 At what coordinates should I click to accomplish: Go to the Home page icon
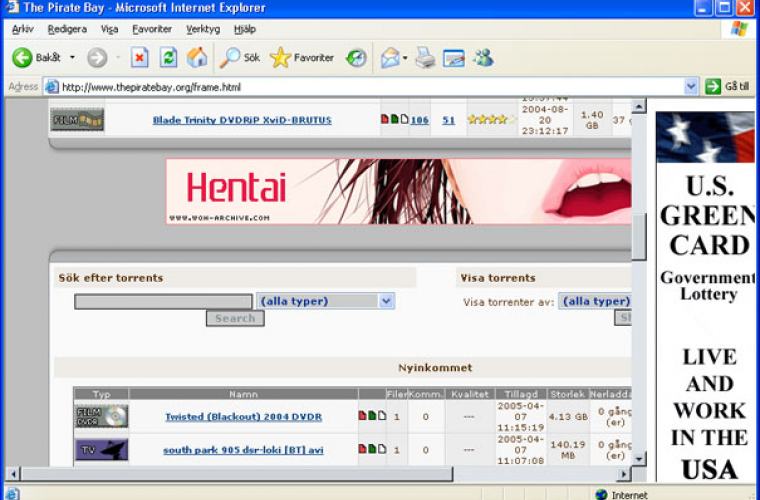coord(198,58)
